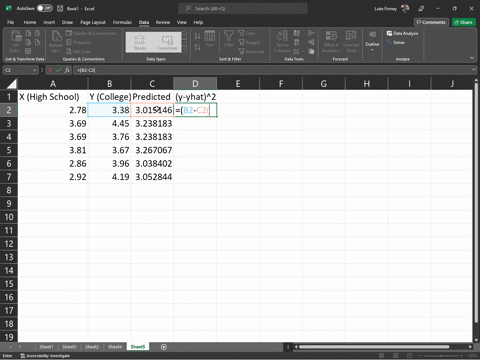Screen dimensions: 480x360
Task: Click in the formula bar text
Action: tap(272, 70)
